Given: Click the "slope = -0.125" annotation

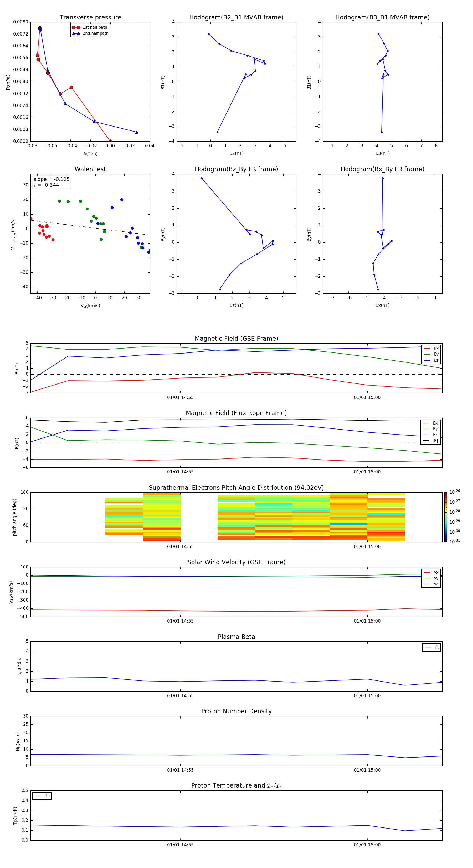Looking at the screenshot, I should 52,179.
